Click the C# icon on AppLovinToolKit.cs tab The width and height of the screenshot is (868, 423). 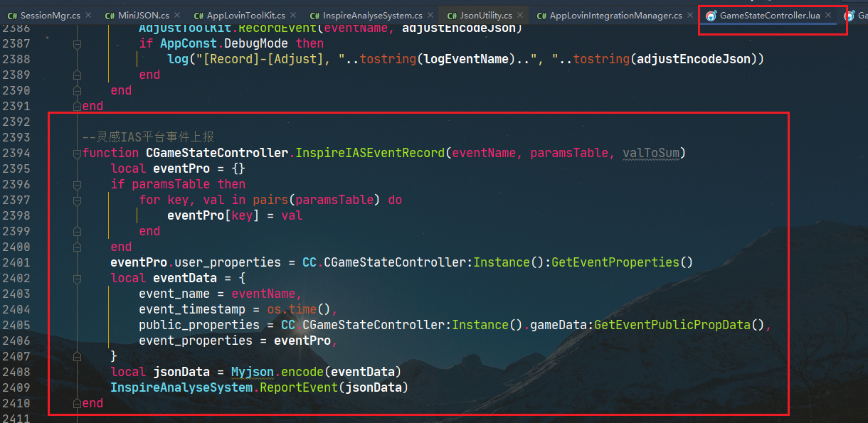coord(198,16)
